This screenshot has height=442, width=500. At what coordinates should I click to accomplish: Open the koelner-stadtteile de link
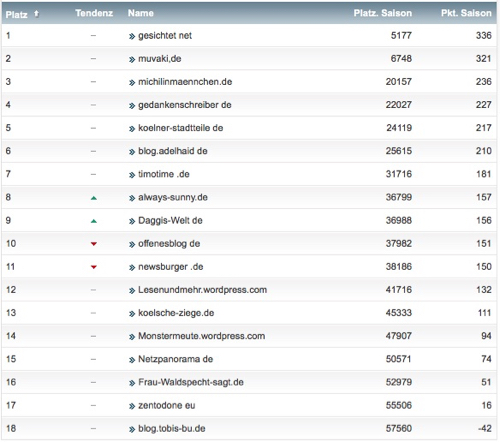click(181, 128)
